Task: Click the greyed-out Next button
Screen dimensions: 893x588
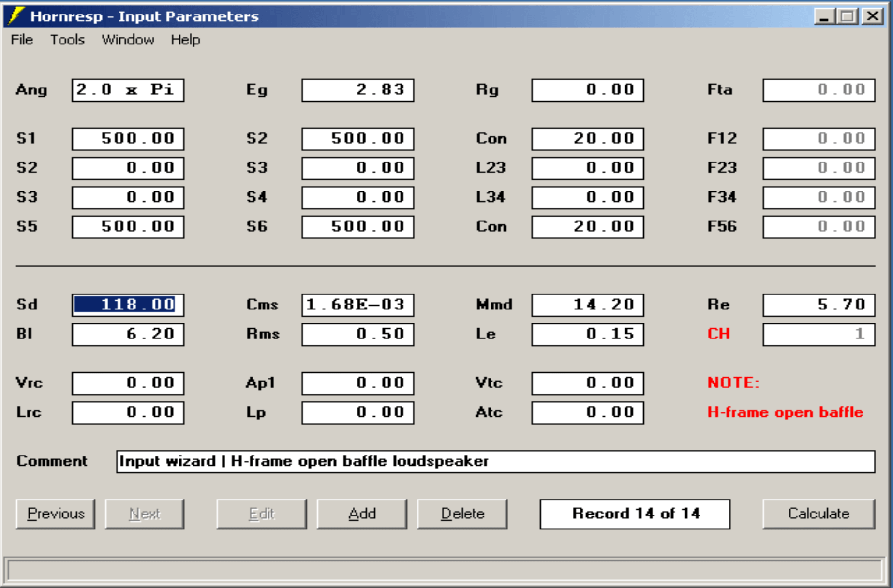Action: point(145,514)
